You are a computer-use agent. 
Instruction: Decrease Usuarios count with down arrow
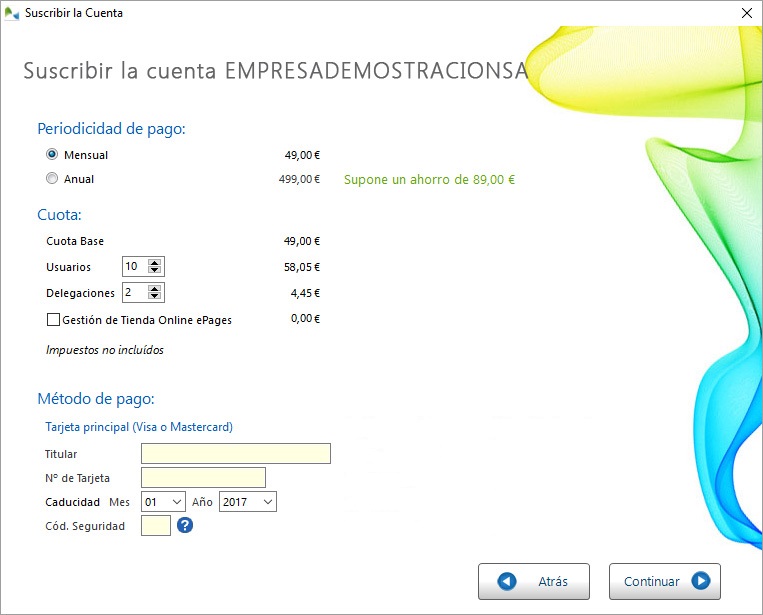click(x=155, y=270)
